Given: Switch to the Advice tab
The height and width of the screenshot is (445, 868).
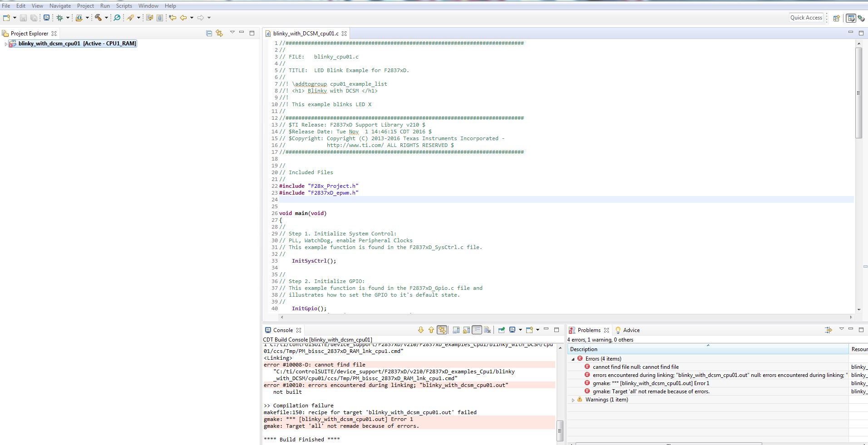Looking at the screenshot, I should tap(631, 330).
